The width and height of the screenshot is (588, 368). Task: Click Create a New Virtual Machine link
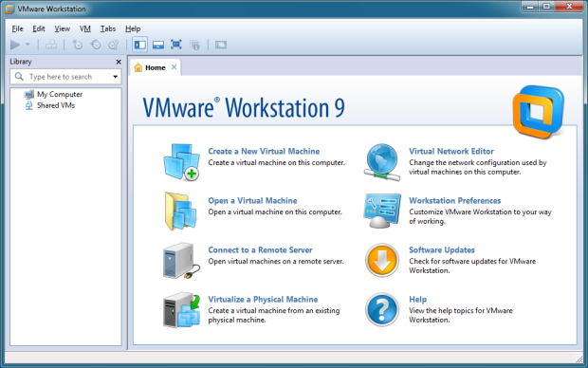click(264, 151)
